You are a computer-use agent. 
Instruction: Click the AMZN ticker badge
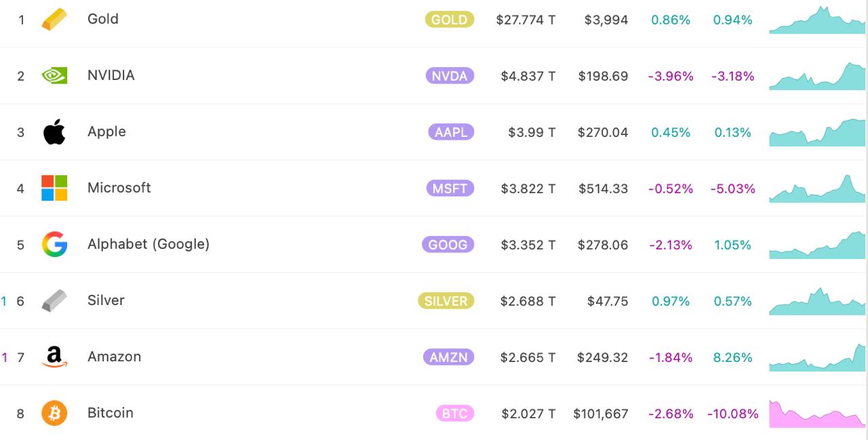pos(448,357)
